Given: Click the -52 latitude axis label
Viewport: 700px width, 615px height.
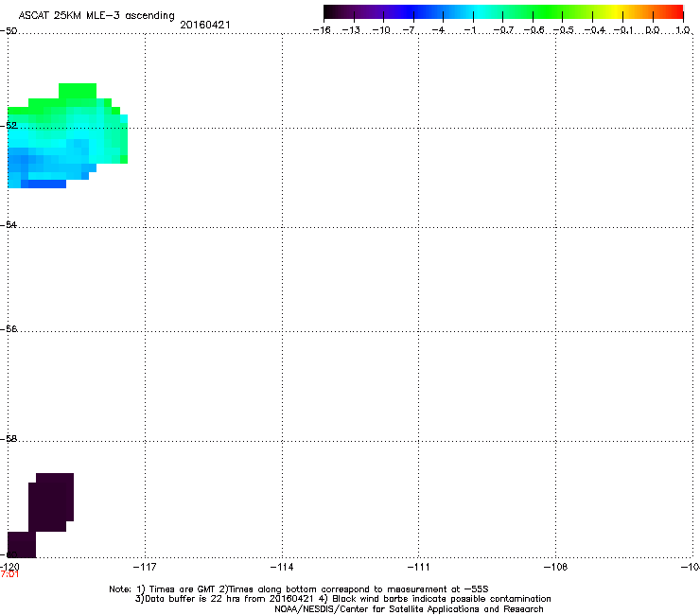Looking at the screenshot, I should point(9,126).
